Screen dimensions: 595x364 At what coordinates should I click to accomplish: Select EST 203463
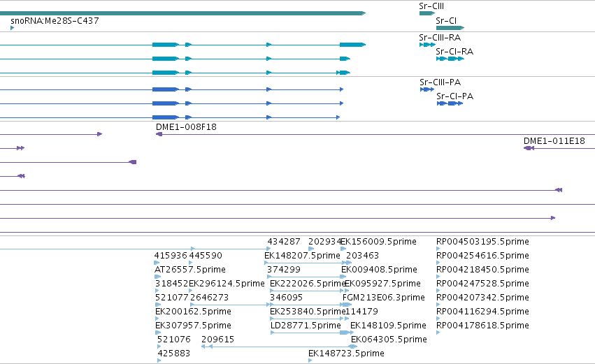pyautogui.click(x=362, y=256)
